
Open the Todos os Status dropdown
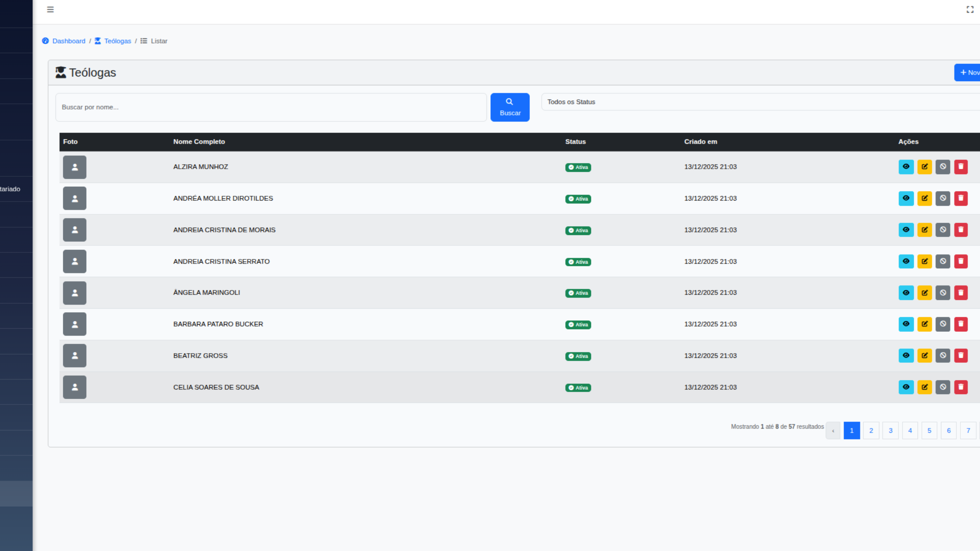tap(760, 102)
